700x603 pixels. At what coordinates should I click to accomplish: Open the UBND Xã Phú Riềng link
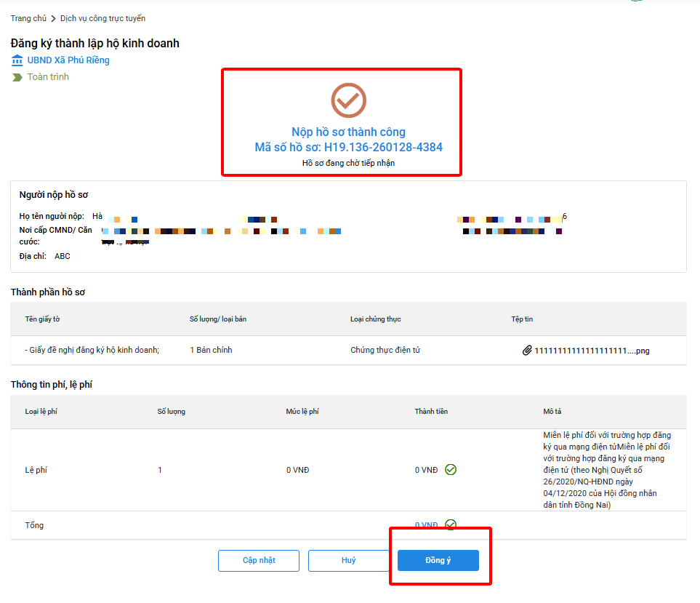click(x=68, y=60)
